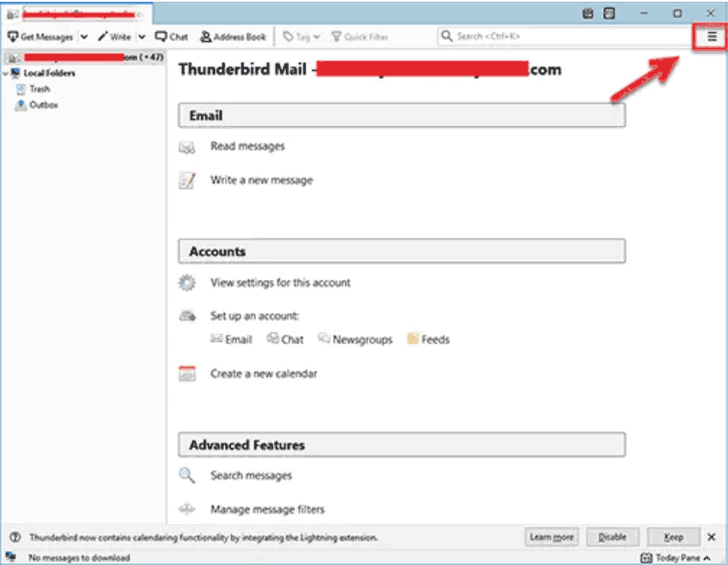This screenshot has height=565, width=728.
Task: Focus the Search Ctrl+K field
Action: coord(565,36)
